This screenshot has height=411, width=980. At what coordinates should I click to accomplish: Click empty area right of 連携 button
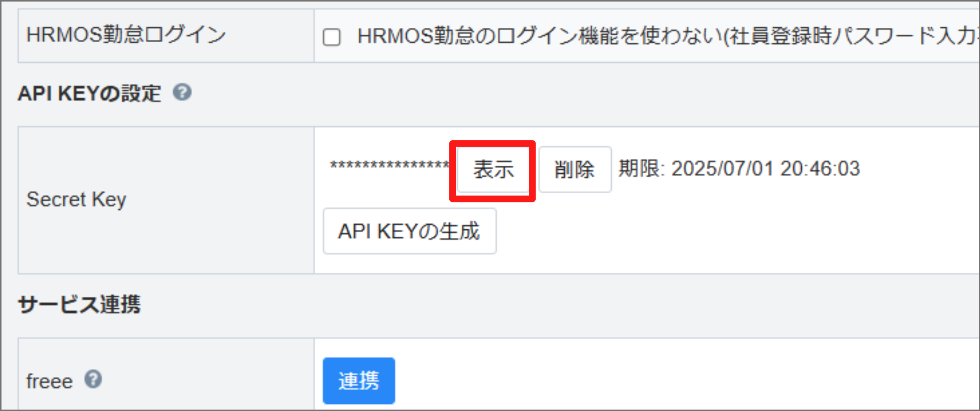[647, 380]
